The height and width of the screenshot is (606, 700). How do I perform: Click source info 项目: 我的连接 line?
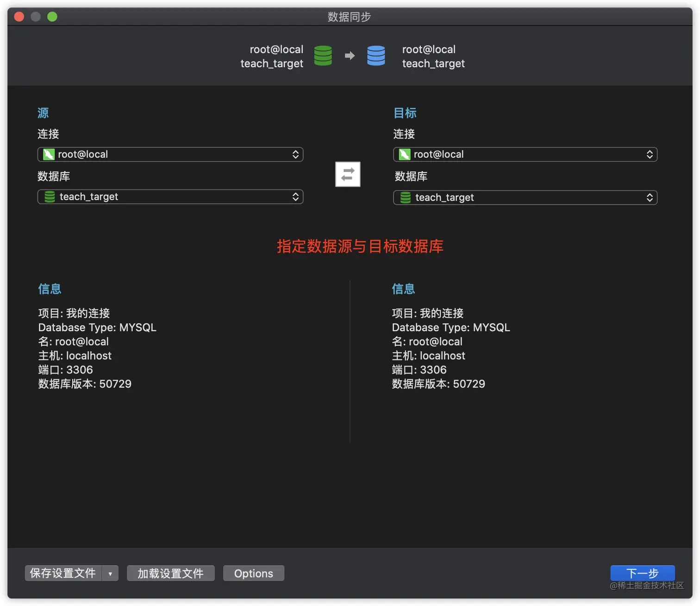click(74, 313)
